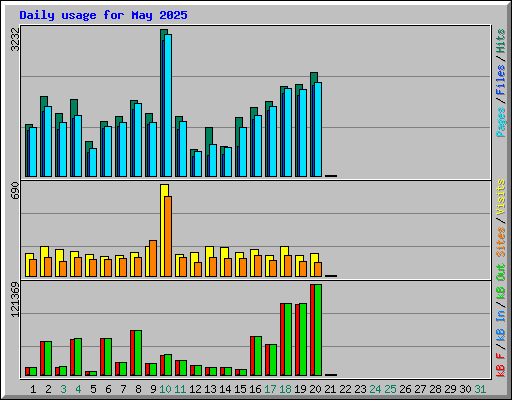The image size is (512, 400).
Task: Click day 5 on the x-axis
Action: click(x=93, y=389)
